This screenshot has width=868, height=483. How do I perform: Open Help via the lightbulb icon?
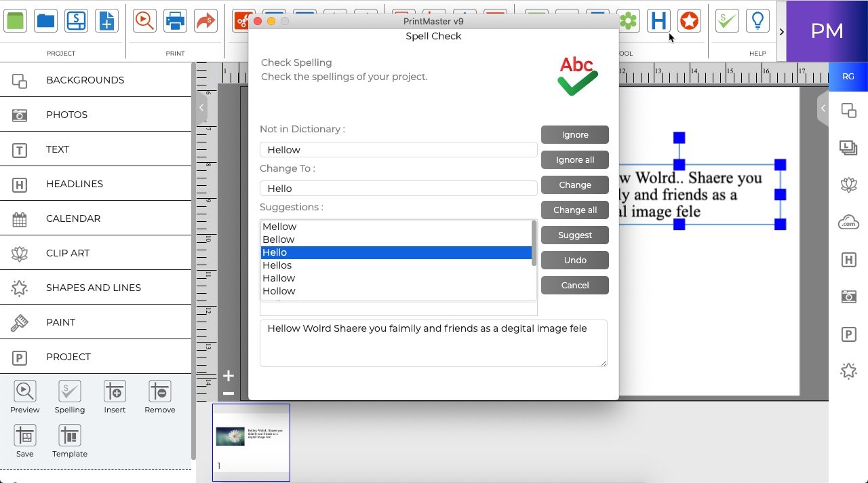pyautogui.click(x=757, y=20)
